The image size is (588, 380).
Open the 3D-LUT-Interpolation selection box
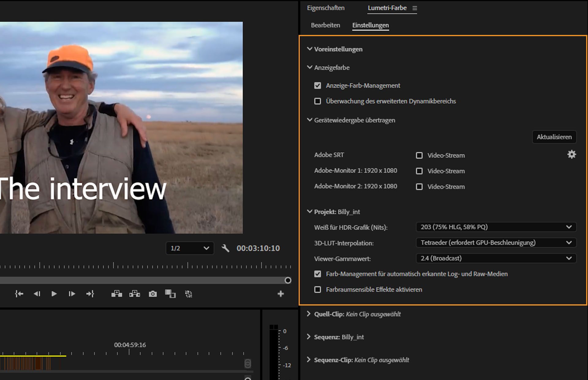(496, 243)
